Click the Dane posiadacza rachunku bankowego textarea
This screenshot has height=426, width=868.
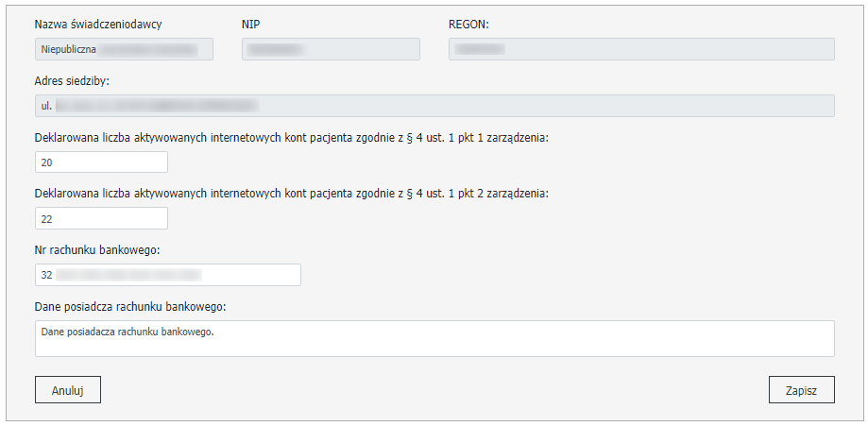(434, 338)
